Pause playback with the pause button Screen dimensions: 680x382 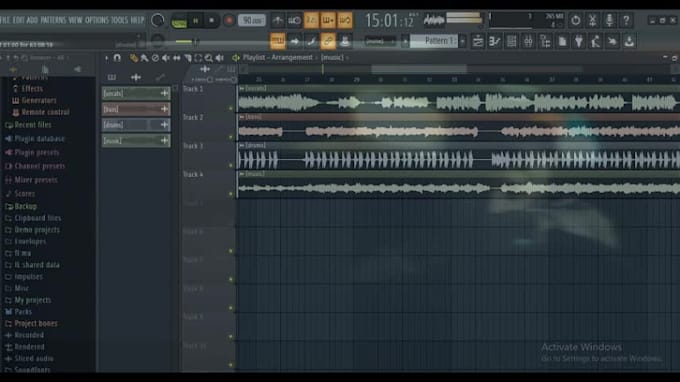pos(196,20)
